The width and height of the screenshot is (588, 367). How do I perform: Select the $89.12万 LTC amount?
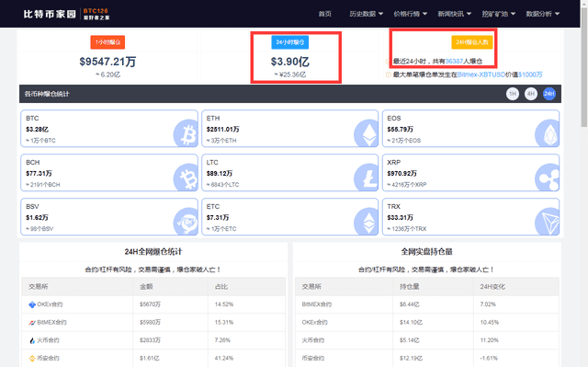pyautogui.click(x=220, y=173)
